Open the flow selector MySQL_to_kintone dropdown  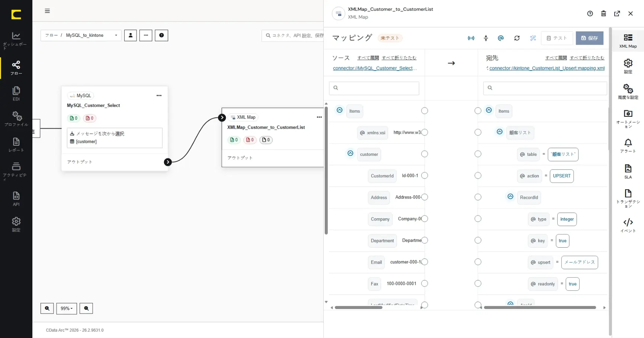point(81,35)
